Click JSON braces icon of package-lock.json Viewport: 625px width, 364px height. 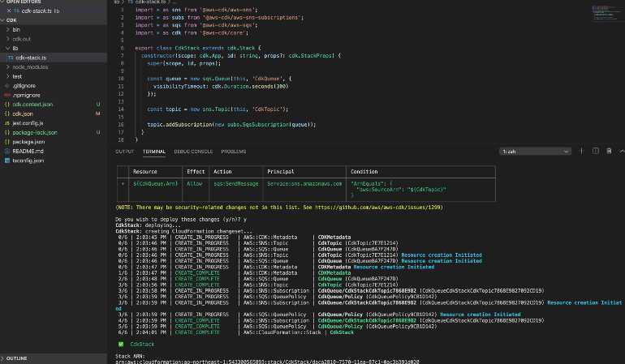click(x=6, y=133)
